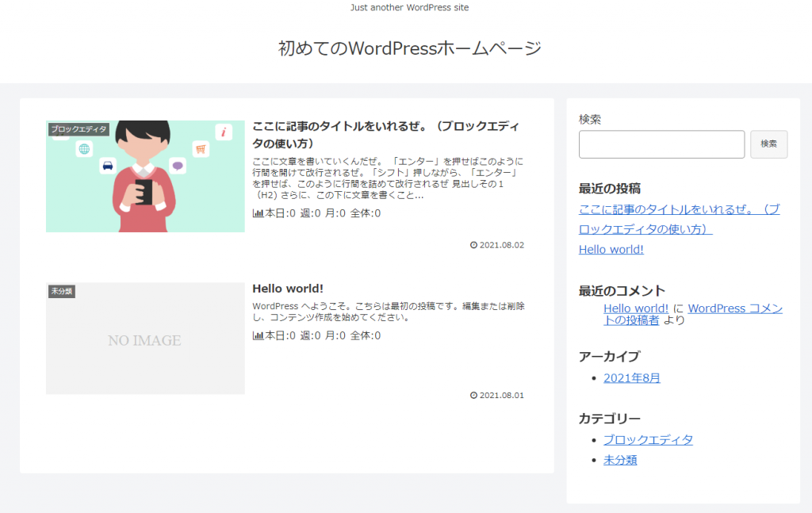This screenshot has height=513, width=812.
Task: Click the view counts text of the first post
Action: 323,213
